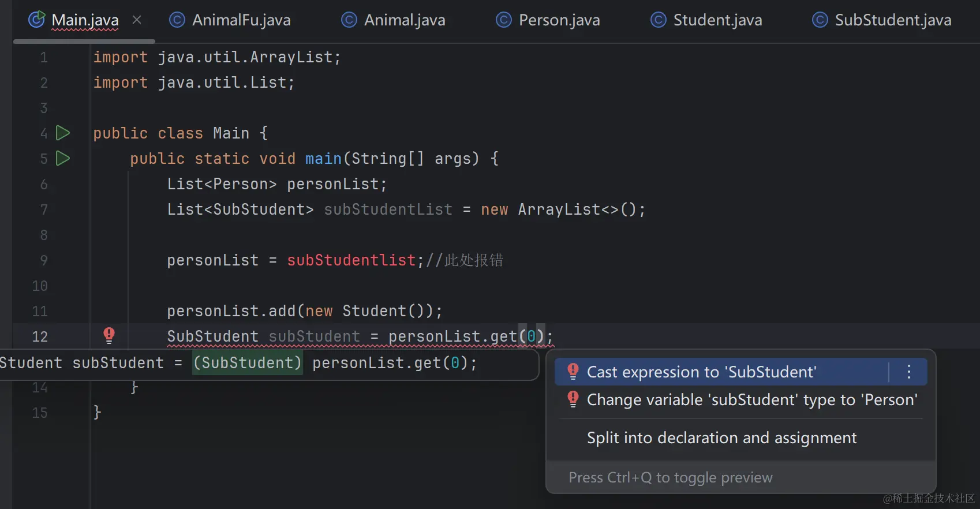Click the AnimalFu.java class icon
Screen dimensions: 980x509
(x=177, y=20)
